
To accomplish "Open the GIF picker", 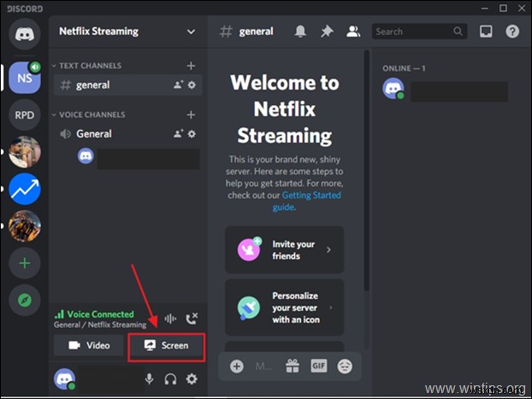I will [318, 366].
